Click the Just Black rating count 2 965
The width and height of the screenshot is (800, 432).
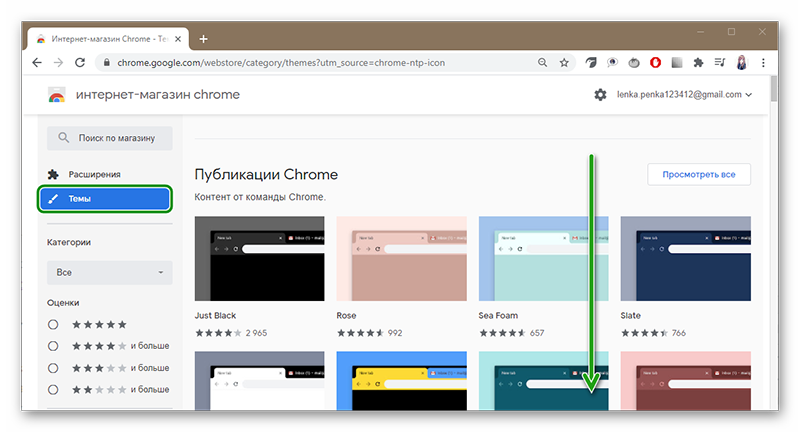pyautogui.click(x=256, y=333)
